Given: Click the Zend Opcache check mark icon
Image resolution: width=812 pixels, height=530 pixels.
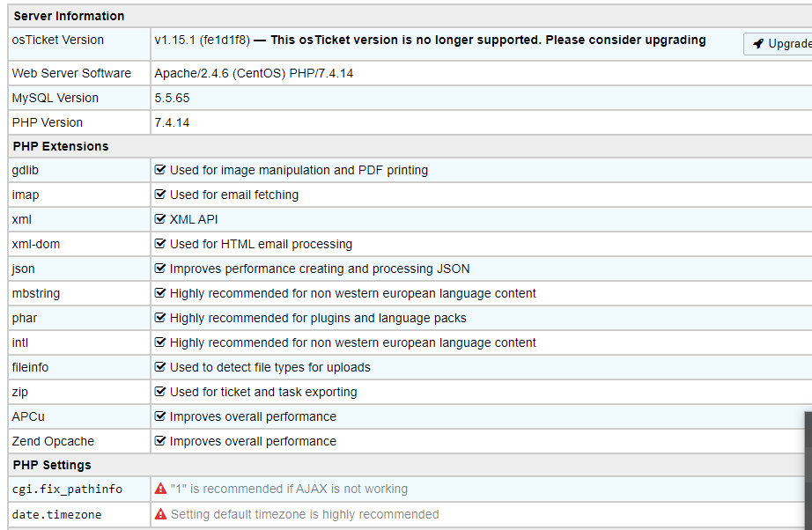Looking at the screenshot, I should pyautogui.click(x=160, y=441).
